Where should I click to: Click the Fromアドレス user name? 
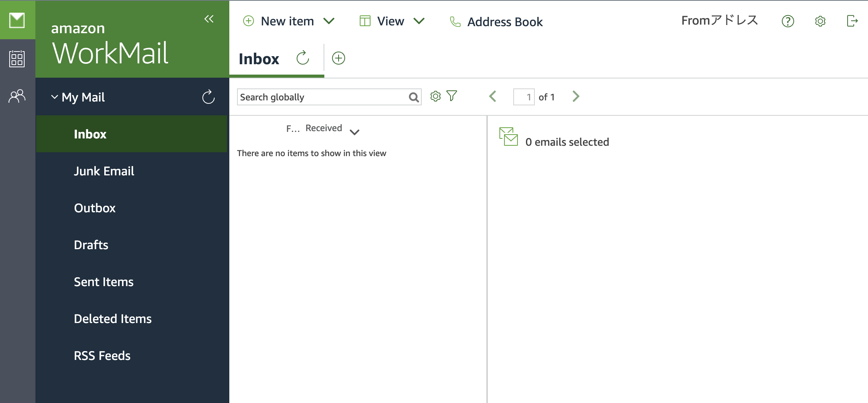pos(719,20)
